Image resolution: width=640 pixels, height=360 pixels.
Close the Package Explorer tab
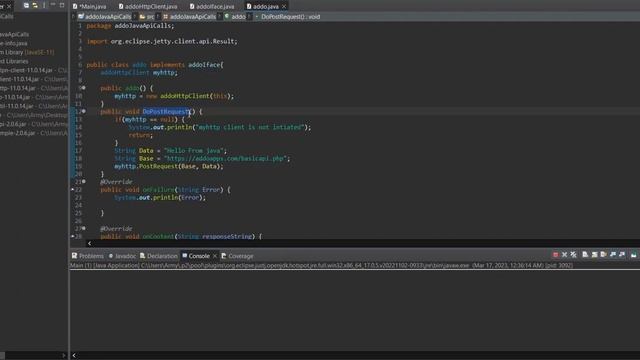coord(9,6)
